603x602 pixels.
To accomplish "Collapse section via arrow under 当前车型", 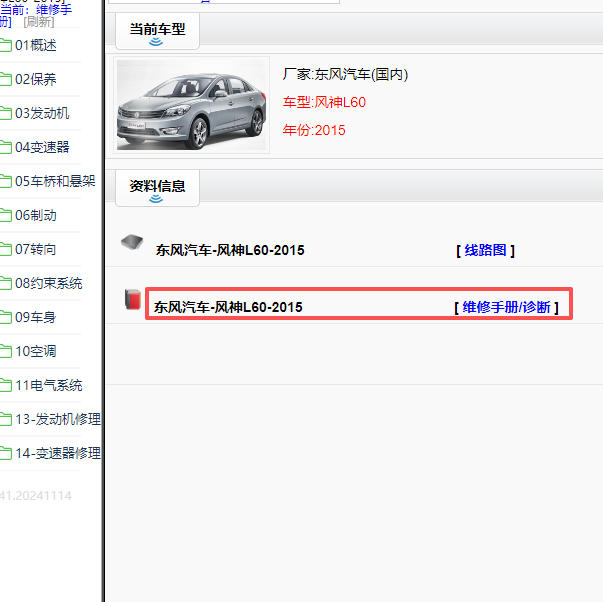I will pos(156,42).
